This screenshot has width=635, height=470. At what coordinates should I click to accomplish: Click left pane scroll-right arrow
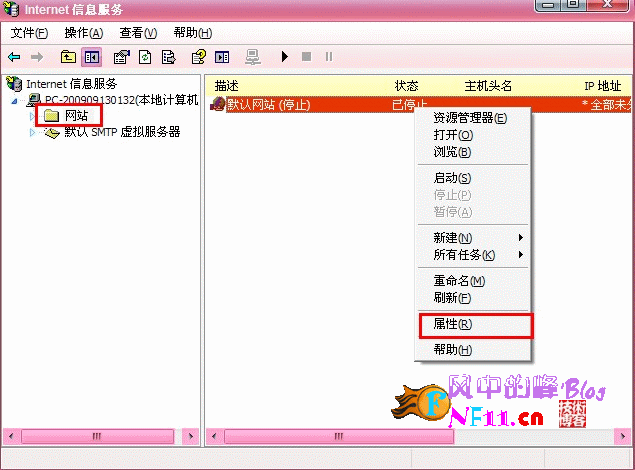point(191,436)
